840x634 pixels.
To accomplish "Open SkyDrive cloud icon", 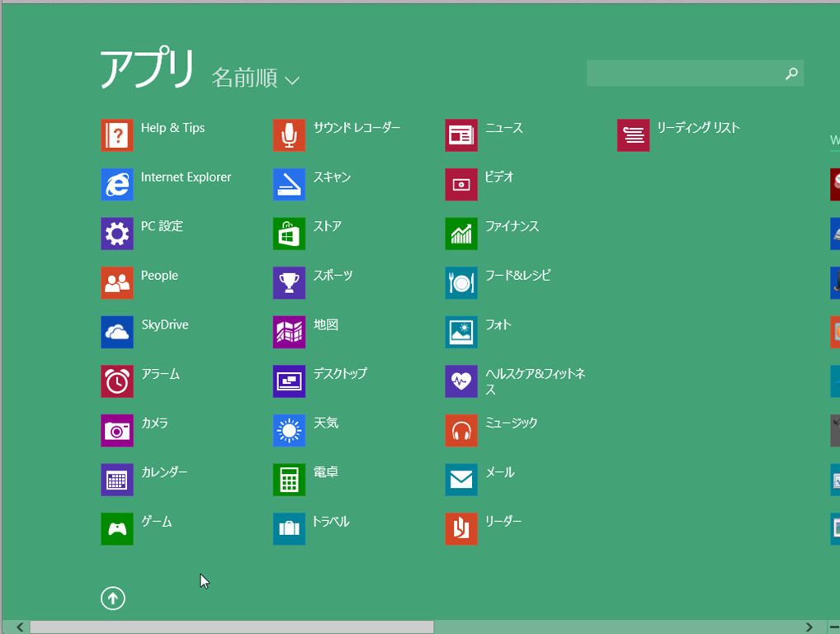I will pos(117,333).
